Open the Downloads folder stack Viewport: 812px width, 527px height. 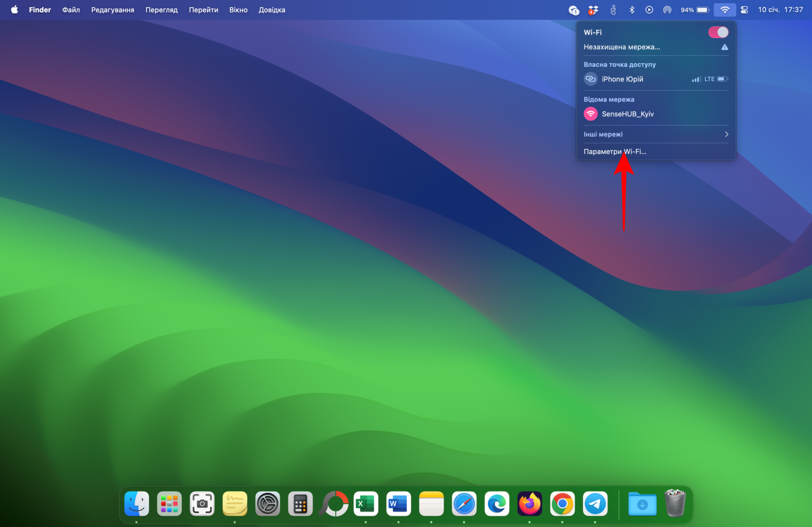(642, 504)
